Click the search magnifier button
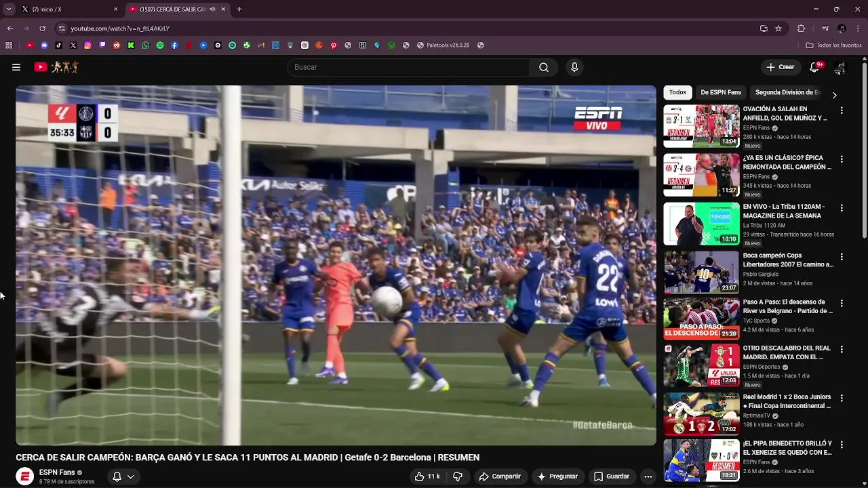Image resolution: width=868 pixels, height=488 pixels. 544,67
